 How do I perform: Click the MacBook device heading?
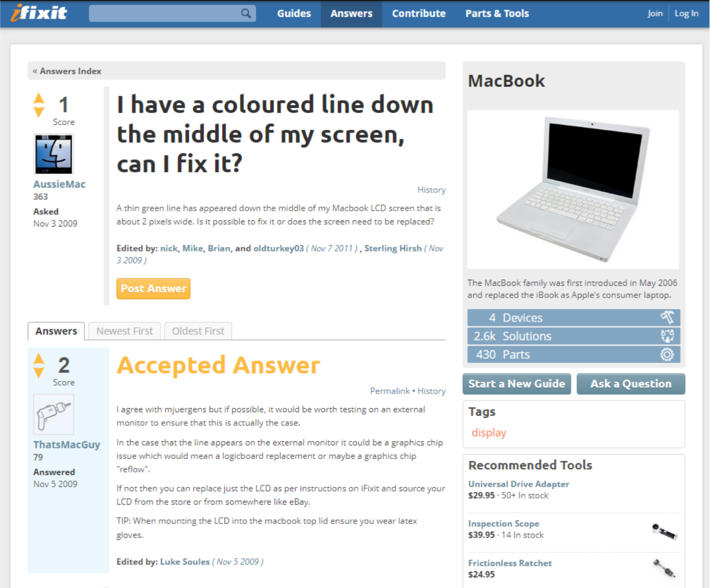pyautogui.click(x=507, y=81)
